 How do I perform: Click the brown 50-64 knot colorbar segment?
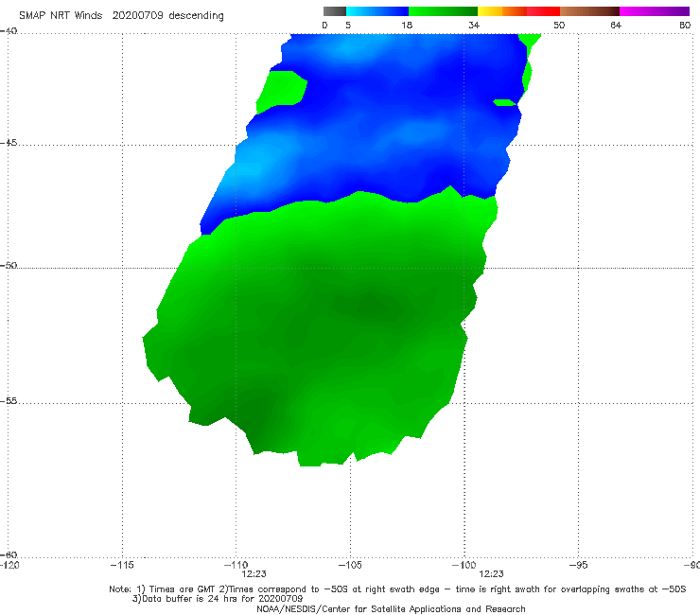pos(589,11)
